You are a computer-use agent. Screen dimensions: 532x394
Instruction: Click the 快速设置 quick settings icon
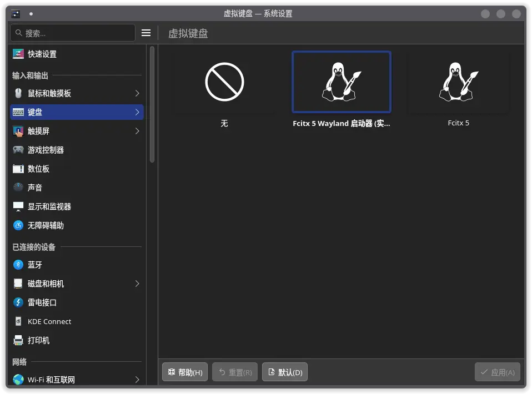coord(18,54)
